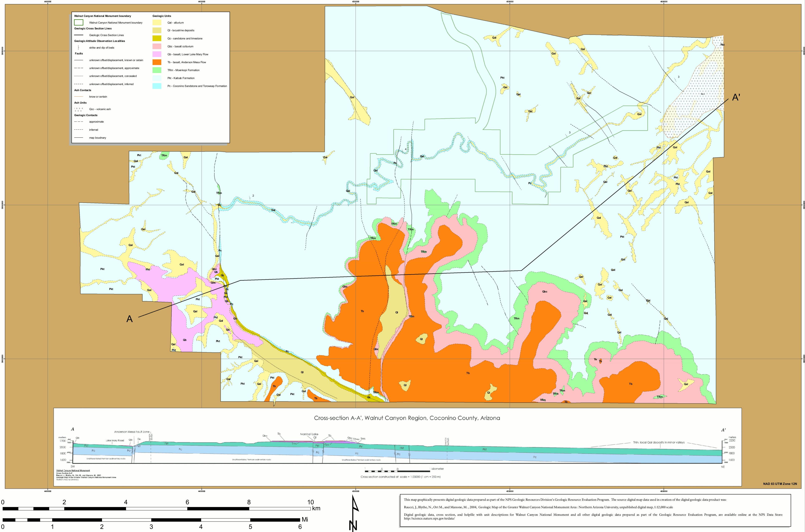The image size is (805, 532).
Task: Click the green monument boundary legend symbol
Action: (x=78, y=22)
